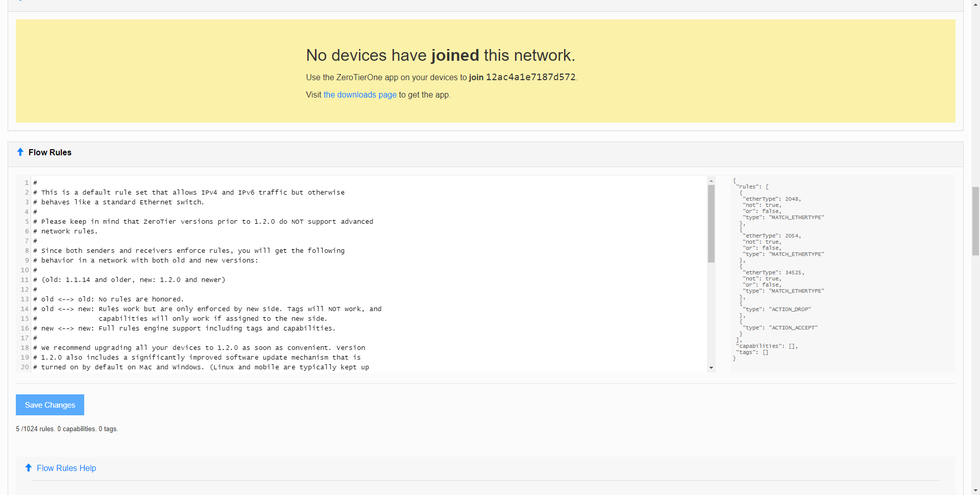980x495 pixels.
Task: Click the 'No devices have joined' heading
Action: click(x=440, y=55)
